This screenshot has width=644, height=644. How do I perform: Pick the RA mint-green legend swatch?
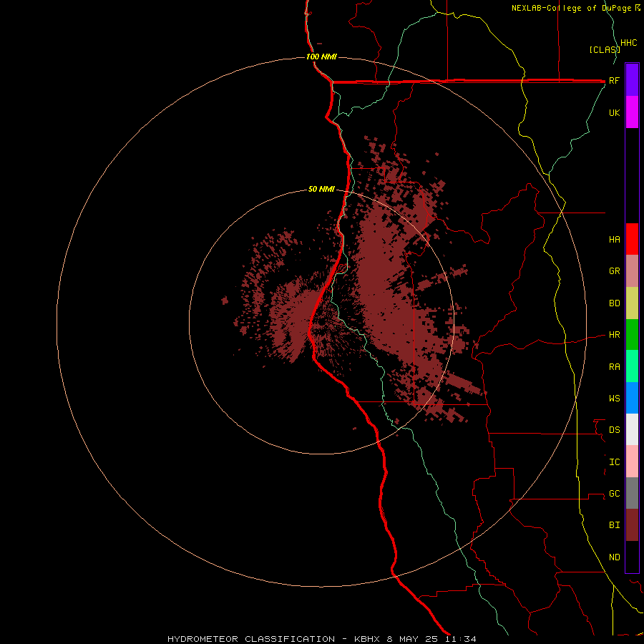[632, 366]
